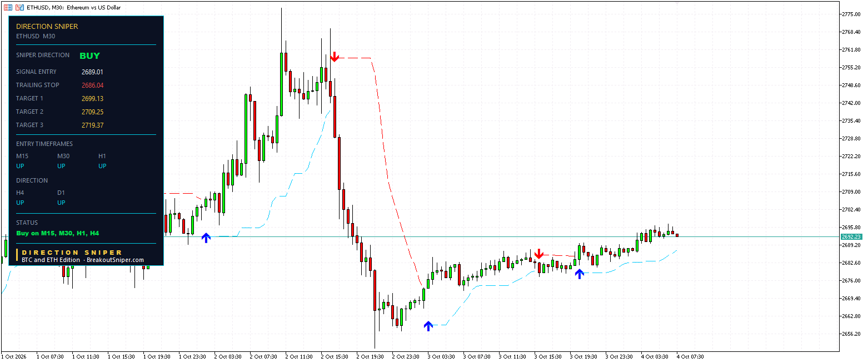Click the 2 Oct 19:30 time axis label
Screen dimensions: 868x363
pos(371,357)
